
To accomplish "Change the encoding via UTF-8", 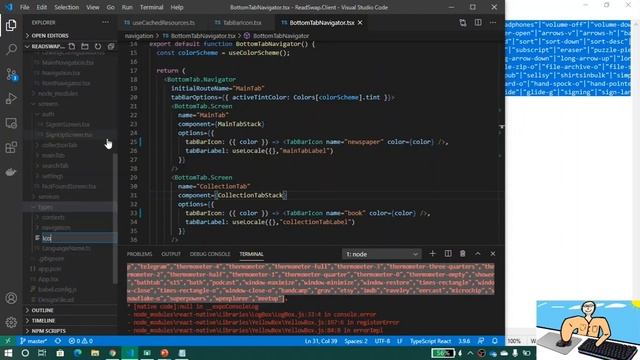I will pos(382,341).
